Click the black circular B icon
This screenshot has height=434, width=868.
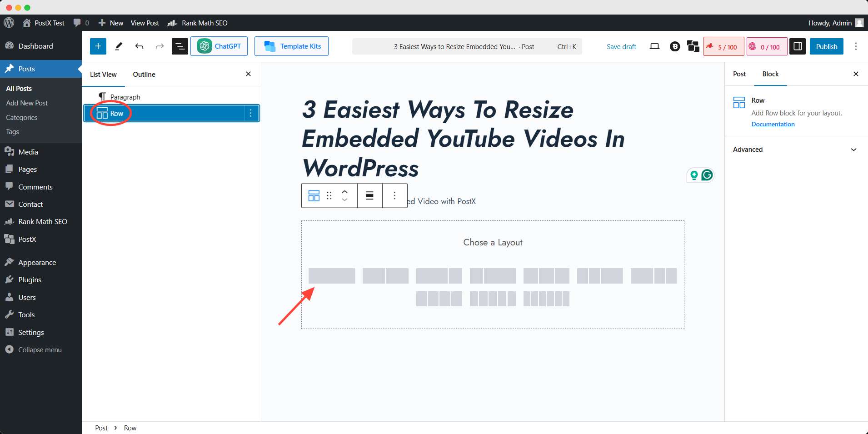pyautogui.click(x=675, y=46)
